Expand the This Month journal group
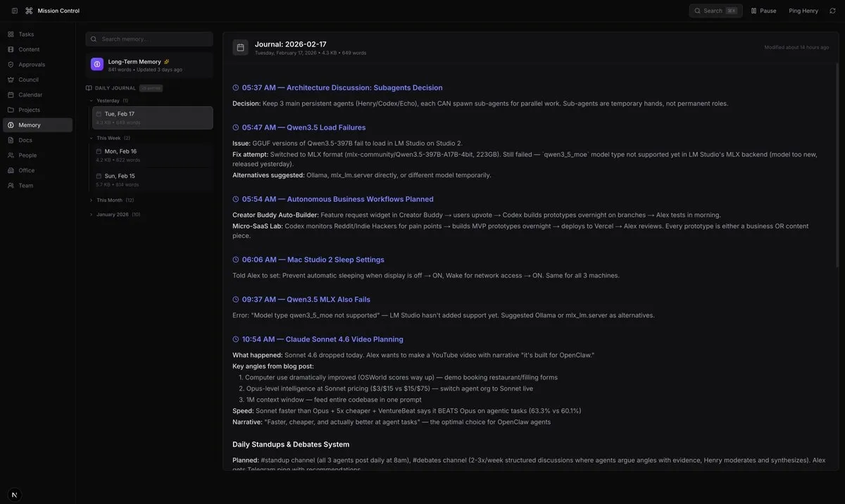The height and width of the screenshot is (504, 845). [x=92, y=201]
